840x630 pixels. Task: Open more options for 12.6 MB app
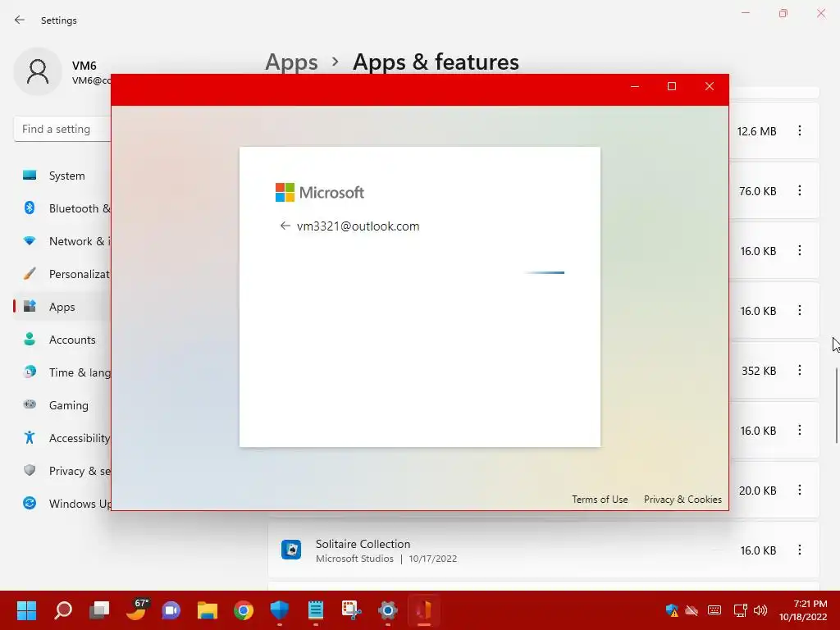[799, 130]
